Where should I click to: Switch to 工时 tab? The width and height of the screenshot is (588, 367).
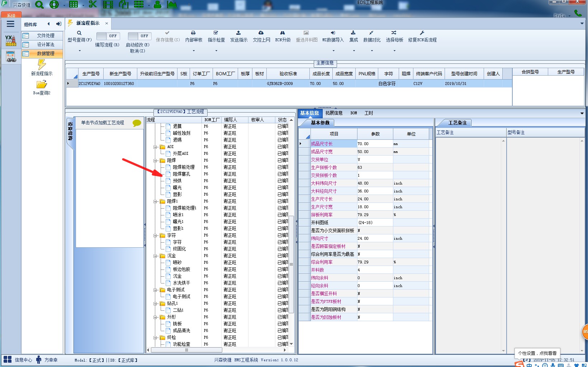[x=369, y=113]
